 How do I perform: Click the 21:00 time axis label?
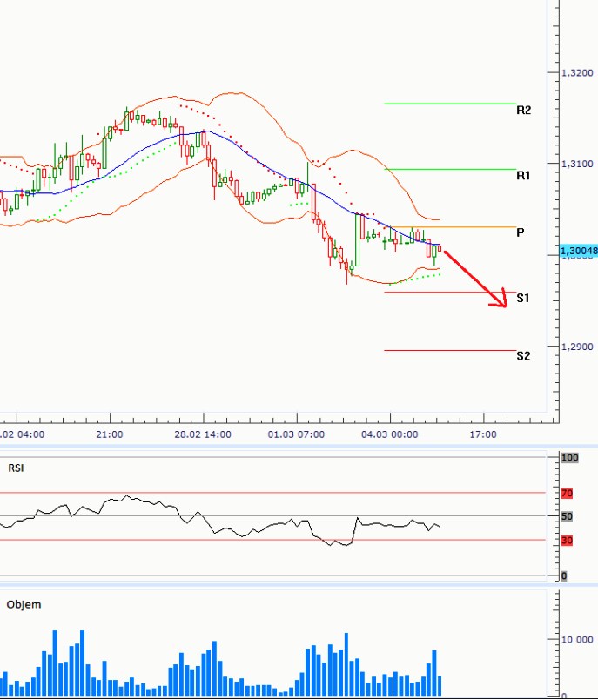click(110, 434)
